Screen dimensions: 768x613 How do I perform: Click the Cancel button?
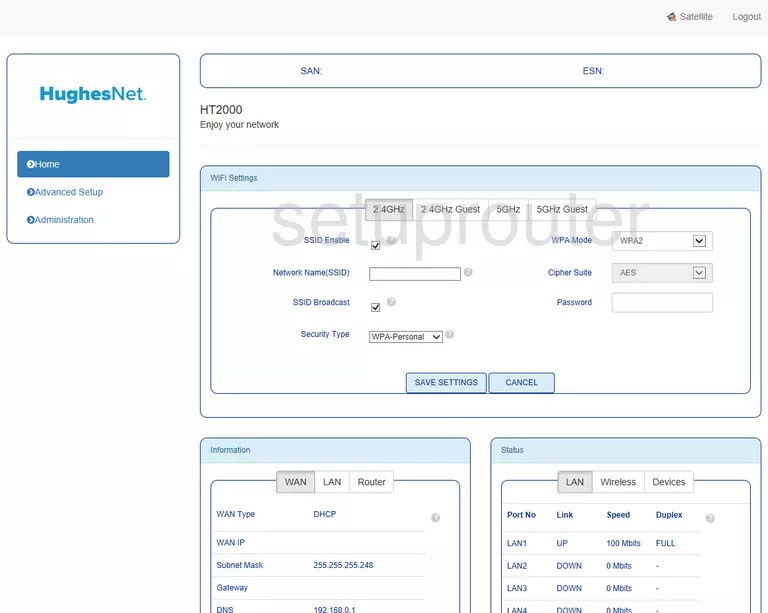(x=522, y=382)
